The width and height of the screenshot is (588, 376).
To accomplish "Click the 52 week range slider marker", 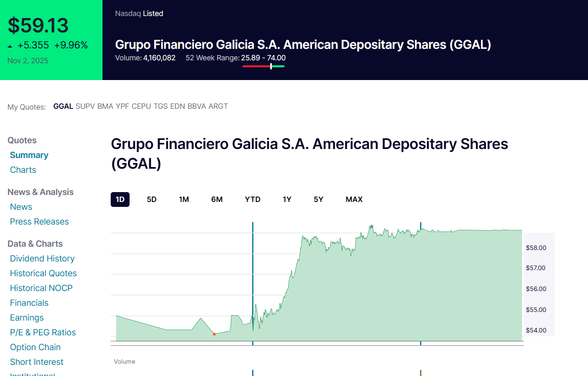I will (271, 66).
